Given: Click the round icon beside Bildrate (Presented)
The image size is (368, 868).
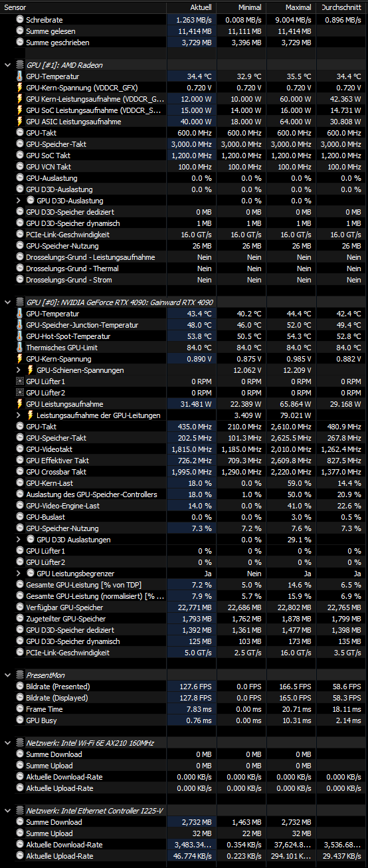Looking at the screenshot, I should [19, 687].
